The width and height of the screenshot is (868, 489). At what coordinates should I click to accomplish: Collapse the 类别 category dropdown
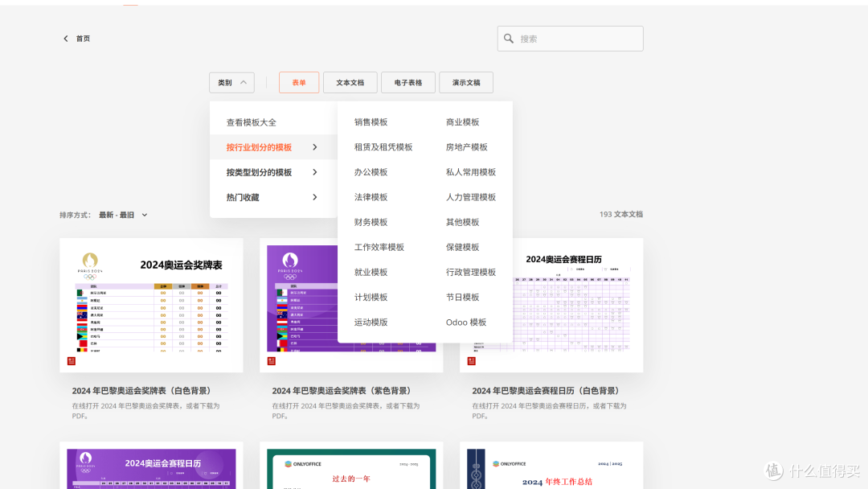232,83
